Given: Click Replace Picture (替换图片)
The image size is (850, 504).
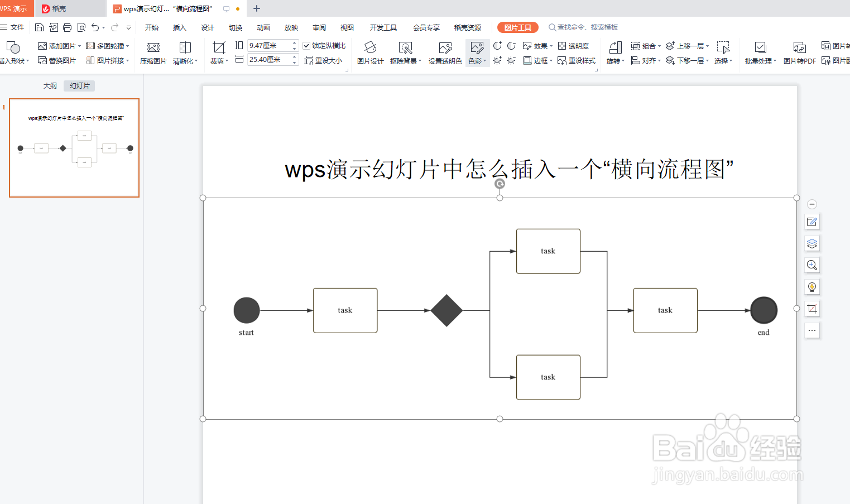Looking at the screenshot, I should point(57,60).
